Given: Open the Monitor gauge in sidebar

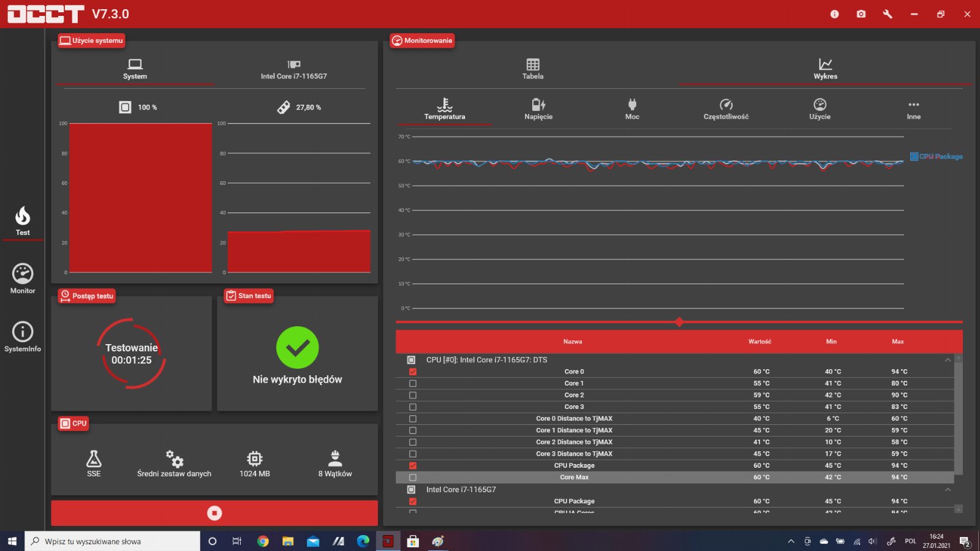Looking at the screenshot, I should [23, 279].
